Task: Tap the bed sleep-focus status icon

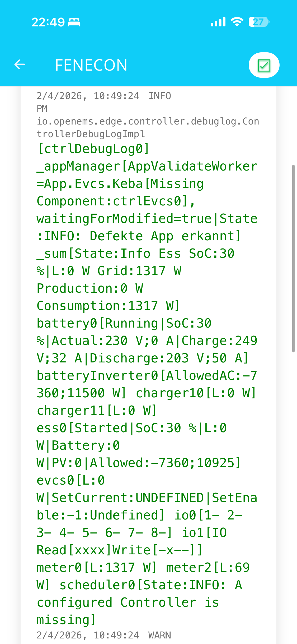Action: point(74,22)
